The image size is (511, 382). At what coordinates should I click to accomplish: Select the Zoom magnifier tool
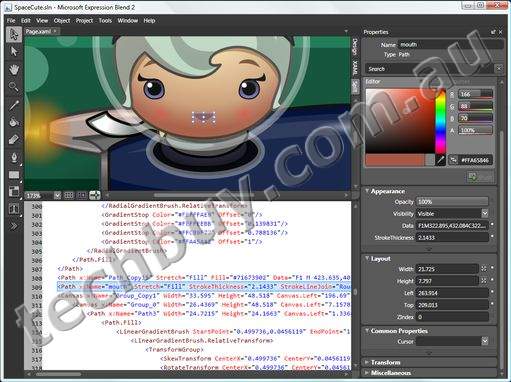(14, 87)
